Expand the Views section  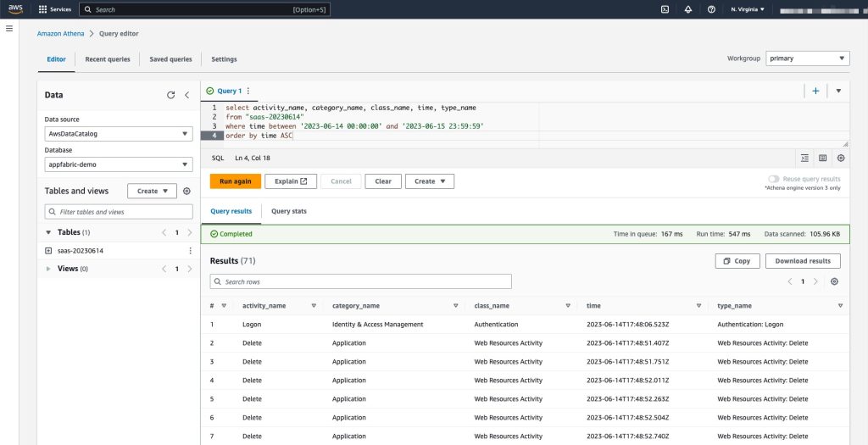48,269
